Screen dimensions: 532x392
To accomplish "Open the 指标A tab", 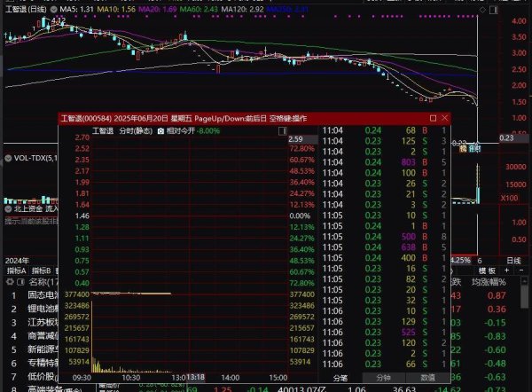I will 17,270.
